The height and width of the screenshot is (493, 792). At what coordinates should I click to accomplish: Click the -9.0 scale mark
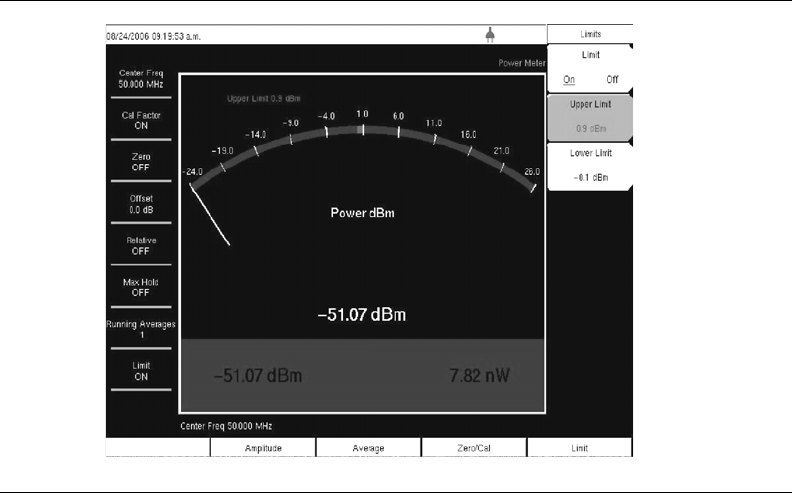(x=290, y=123)
